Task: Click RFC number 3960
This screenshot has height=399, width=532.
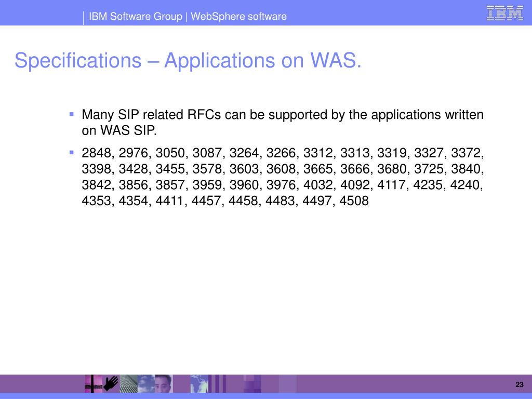Action: [244, 185]
